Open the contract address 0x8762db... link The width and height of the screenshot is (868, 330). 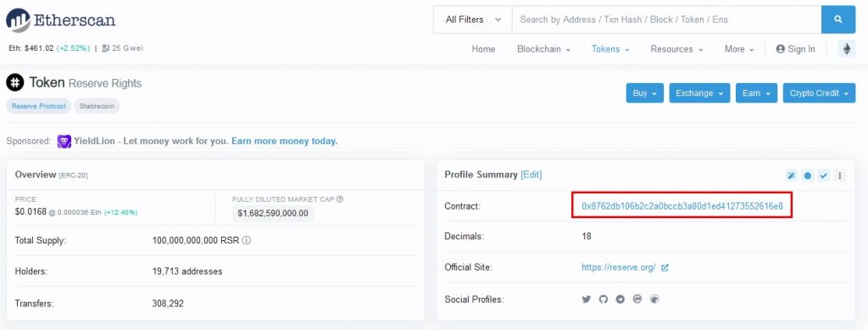point(682,206)
